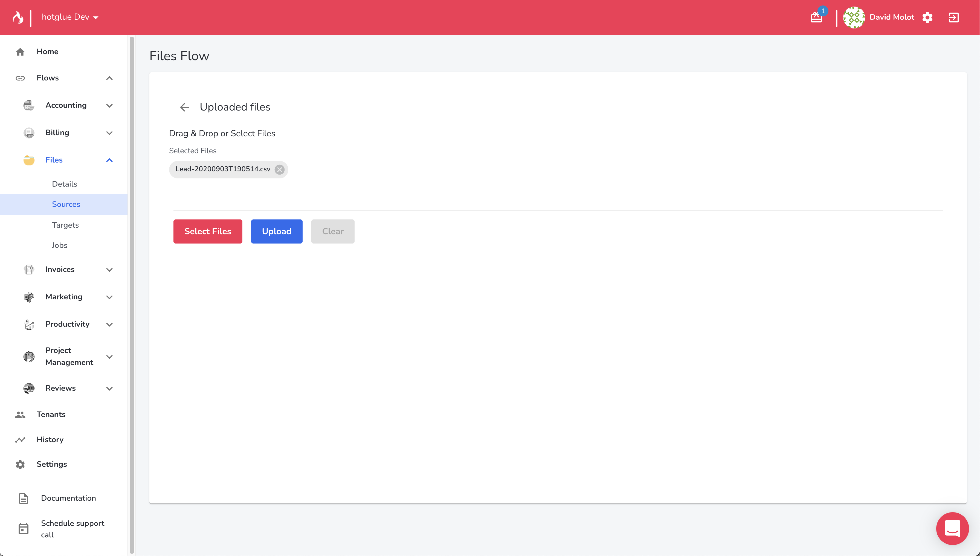Viewport: 980px width, 556px height.
Task: Collapse the Files flow section
Action: [109, 160]
